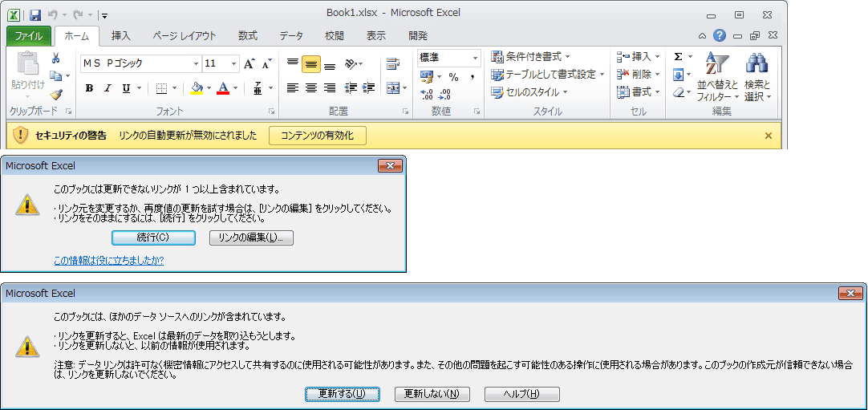Click the Copy icon in clipboard group
868x410 pixels.
[x=55, y=75]
